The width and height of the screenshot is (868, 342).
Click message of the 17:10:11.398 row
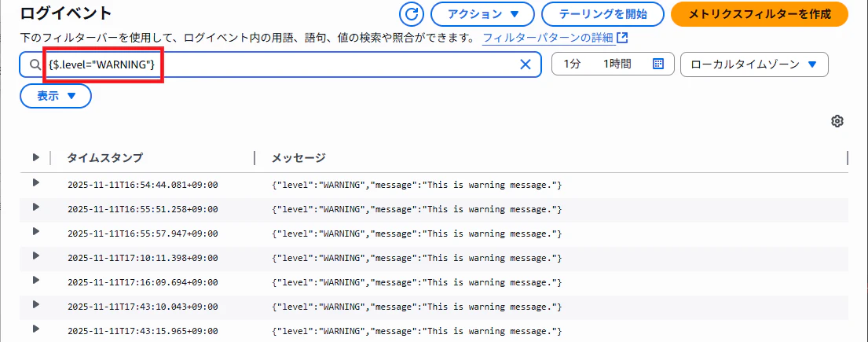417,259
